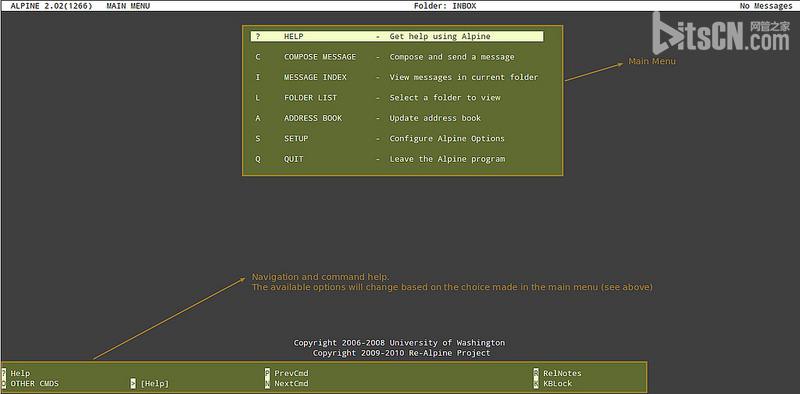Open COMPOSE MESSAGE from the main menu
Viewport: 800px width, 394px height.
click(x=320, y=57)
